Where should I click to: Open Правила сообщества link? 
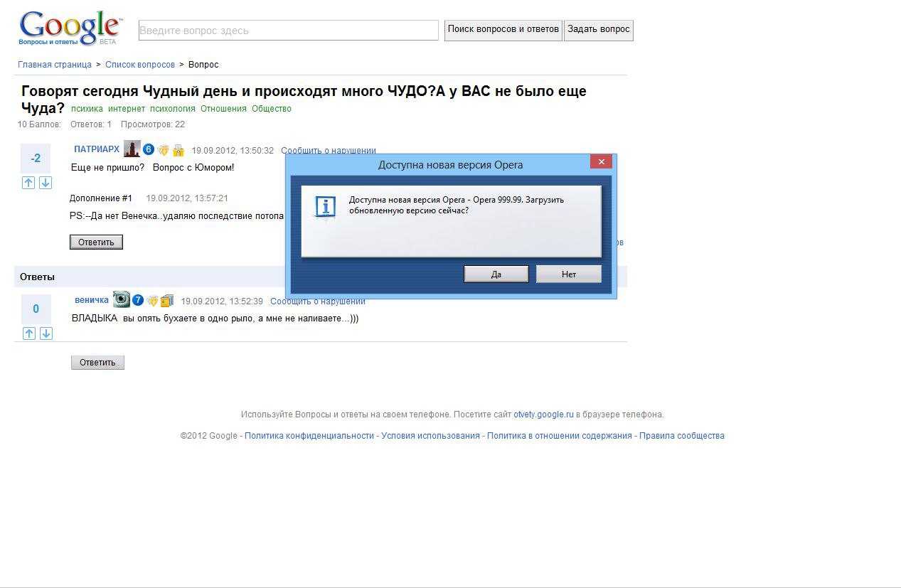coord(682,436)
